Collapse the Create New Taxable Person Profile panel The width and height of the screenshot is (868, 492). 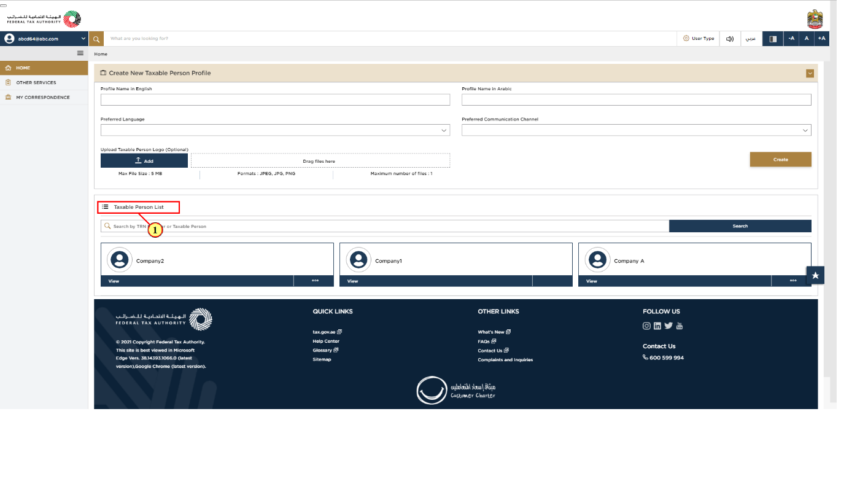(810, 73)
